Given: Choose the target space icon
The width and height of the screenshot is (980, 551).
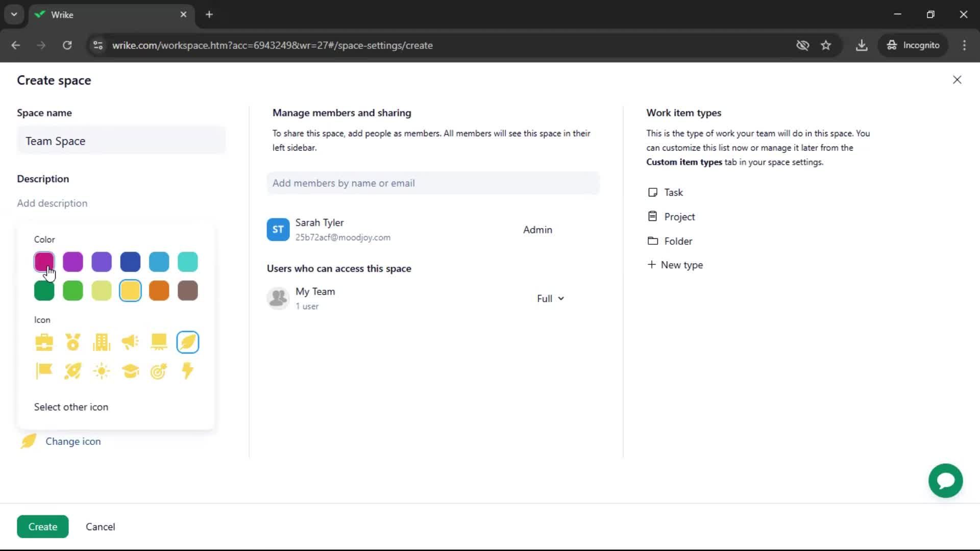Looking at the screenshot, I should pyautogui.click(x=159, y=371).
